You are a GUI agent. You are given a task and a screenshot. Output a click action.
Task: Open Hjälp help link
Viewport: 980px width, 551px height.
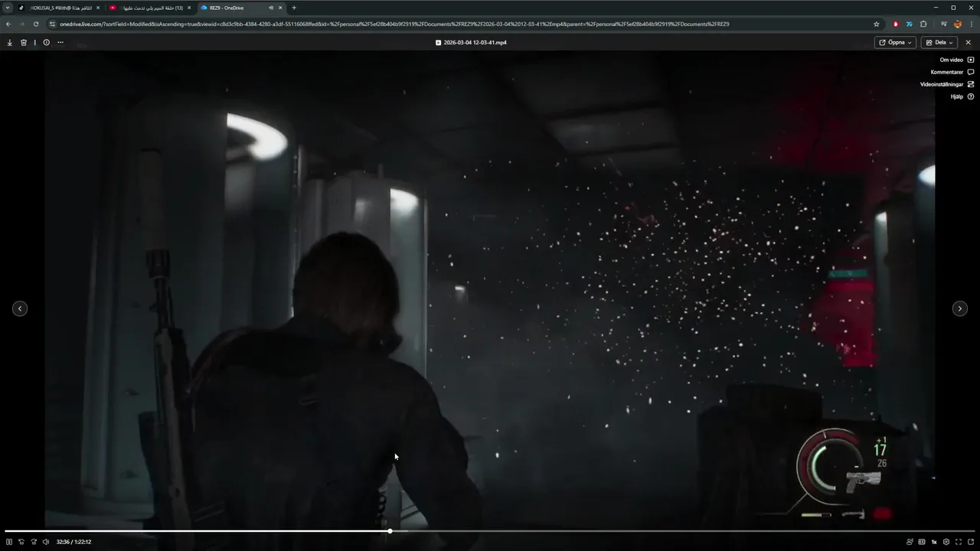[962, 96]
